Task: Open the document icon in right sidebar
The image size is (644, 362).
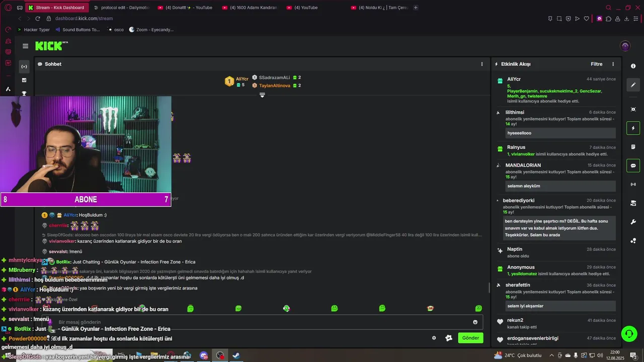Action: tap(633, 146)
